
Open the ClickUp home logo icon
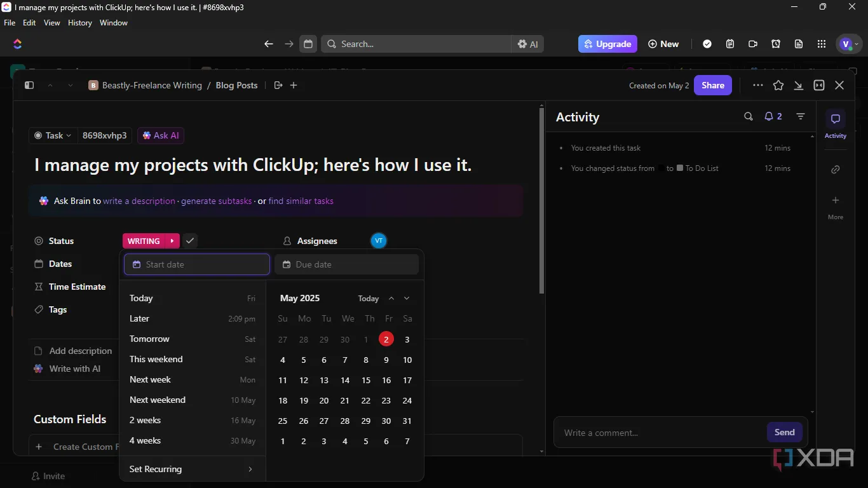(x=17, y=44)
